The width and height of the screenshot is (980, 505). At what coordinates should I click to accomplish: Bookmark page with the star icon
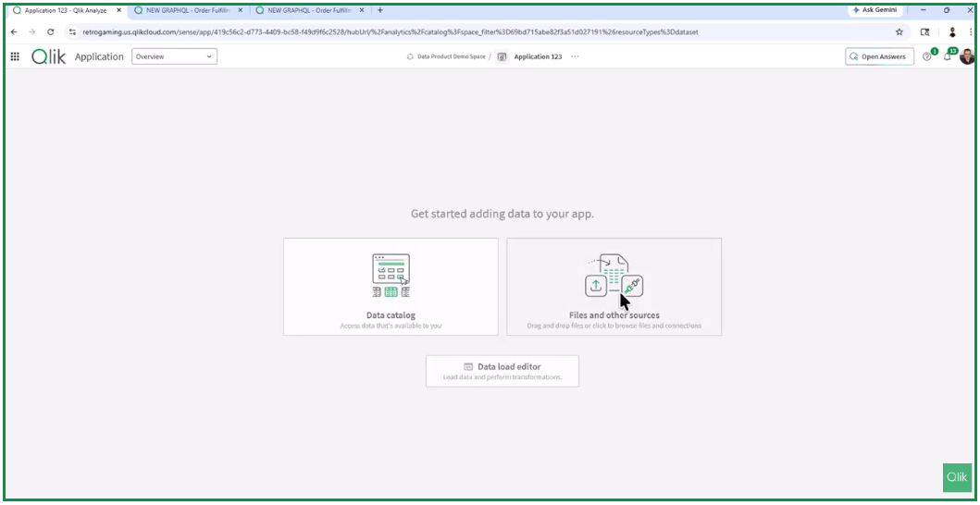(x=899, y=31)
